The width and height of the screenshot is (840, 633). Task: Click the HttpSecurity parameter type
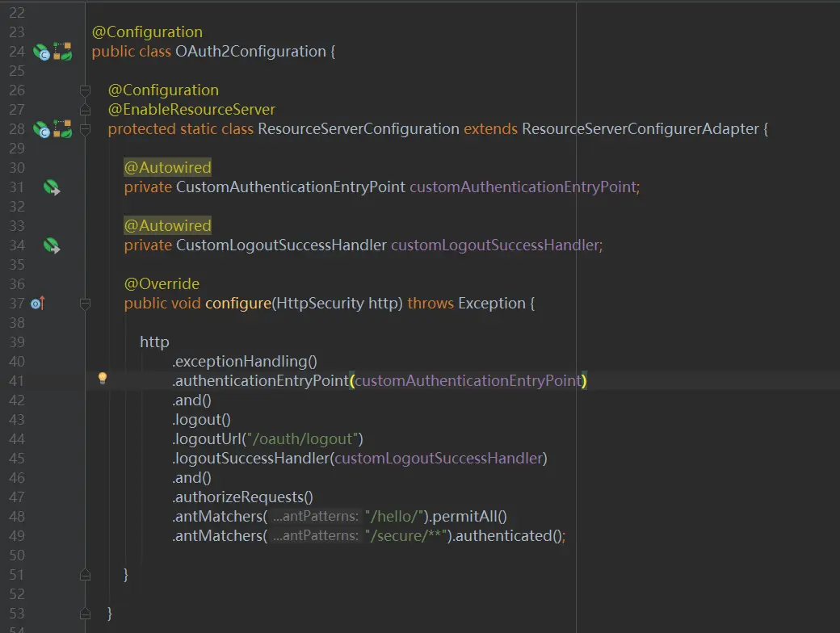320,304
